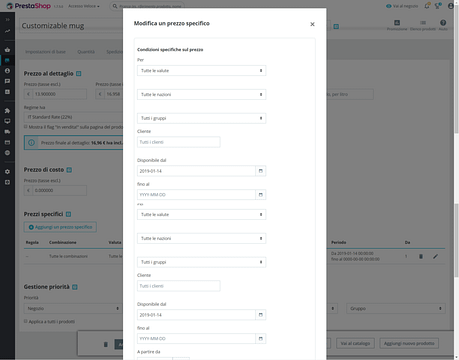The height and width of the screenshot is (360, 459).
Task: Close the Modifica un prezzo specifico dialog
Action: click(x=312, y=24)
